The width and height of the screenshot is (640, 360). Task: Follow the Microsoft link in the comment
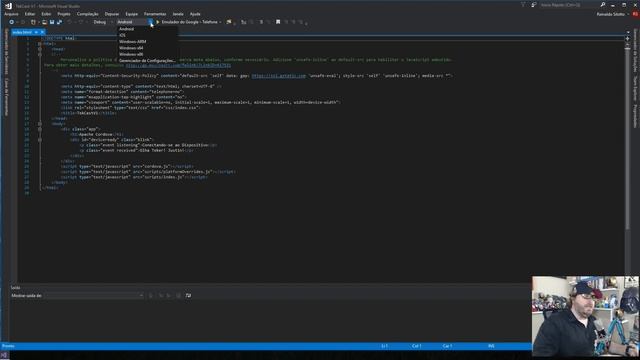(178, 65)
